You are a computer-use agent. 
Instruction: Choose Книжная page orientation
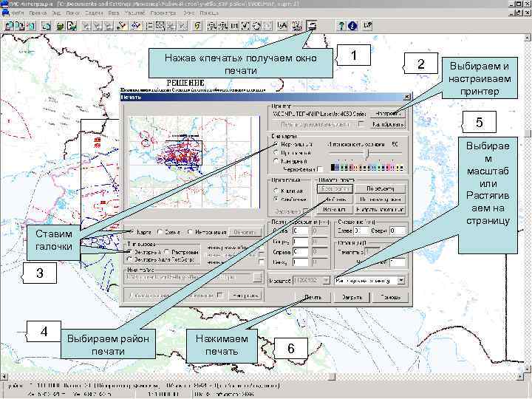(276, 191)
